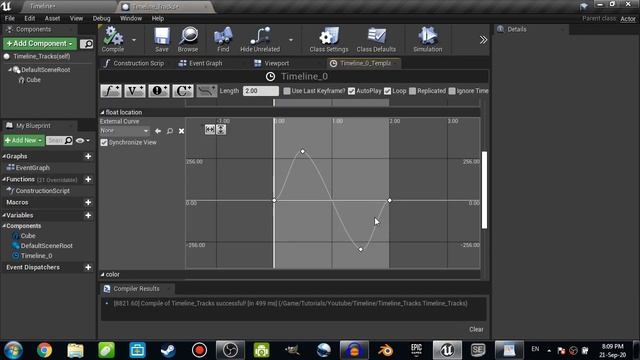Add a new graph plus button
640x360 pixels.
[x=88, y=156]
